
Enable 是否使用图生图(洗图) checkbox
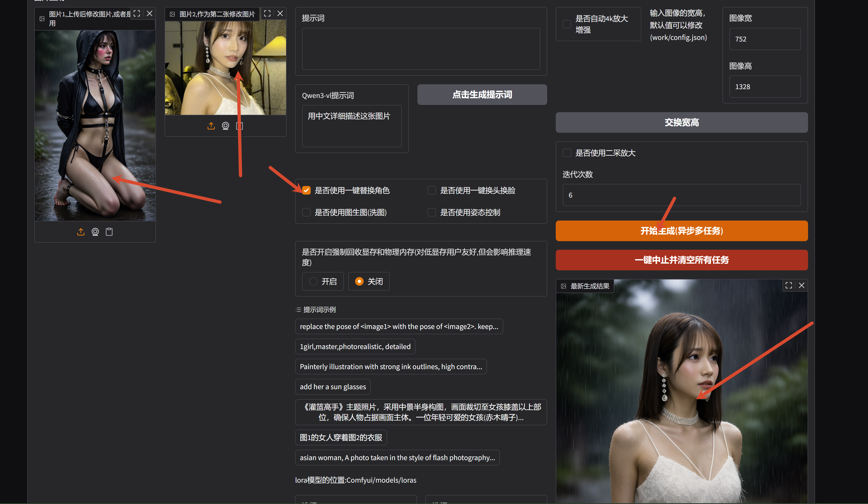(306, 212)
